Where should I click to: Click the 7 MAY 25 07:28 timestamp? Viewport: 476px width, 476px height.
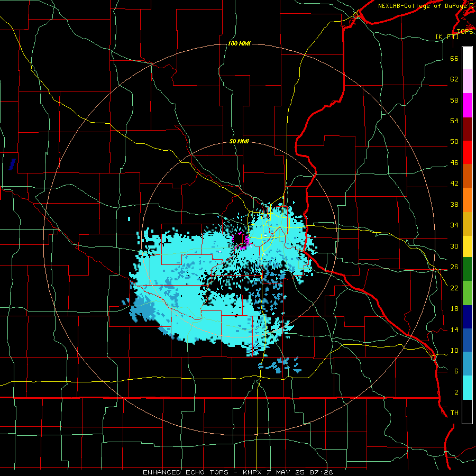[x=300, y=472]
